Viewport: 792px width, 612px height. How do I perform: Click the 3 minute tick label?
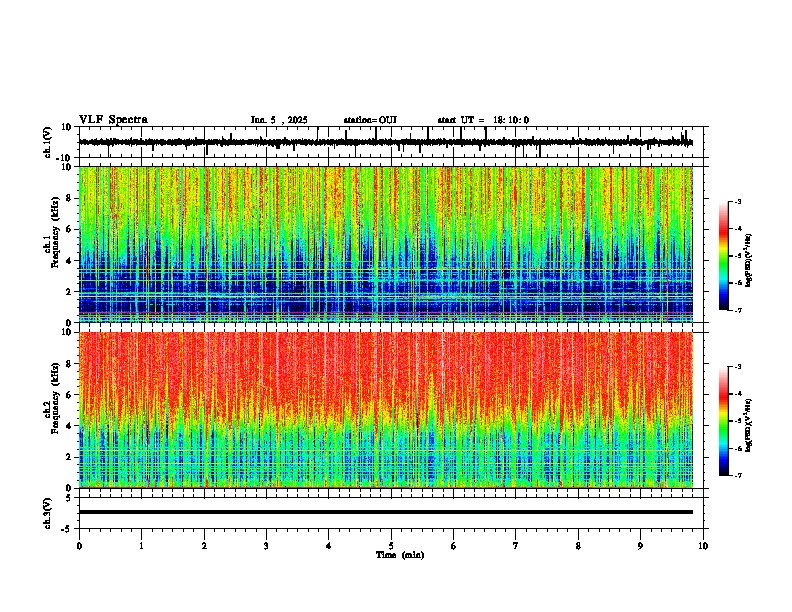(266, 546)
